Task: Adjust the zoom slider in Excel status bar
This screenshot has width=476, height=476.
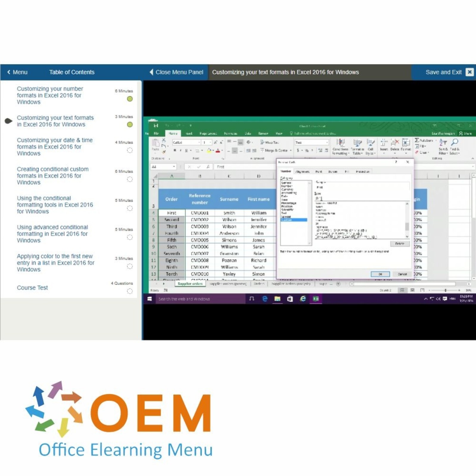Action: [445, 290]
